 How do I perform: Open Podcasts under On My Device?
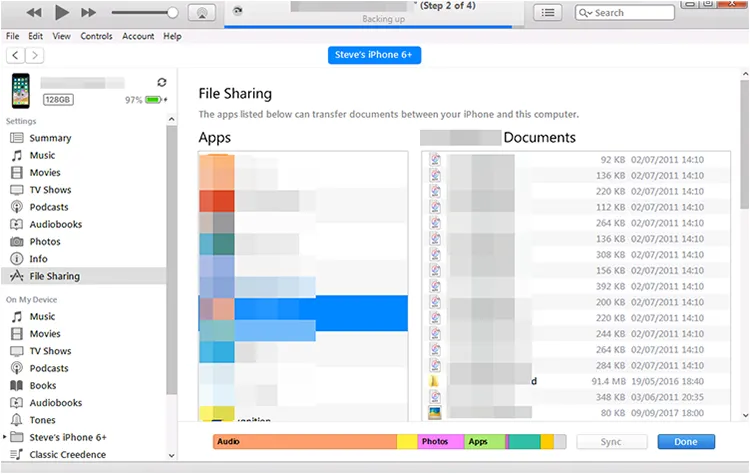pyautogui.click(x=49, y=368)
